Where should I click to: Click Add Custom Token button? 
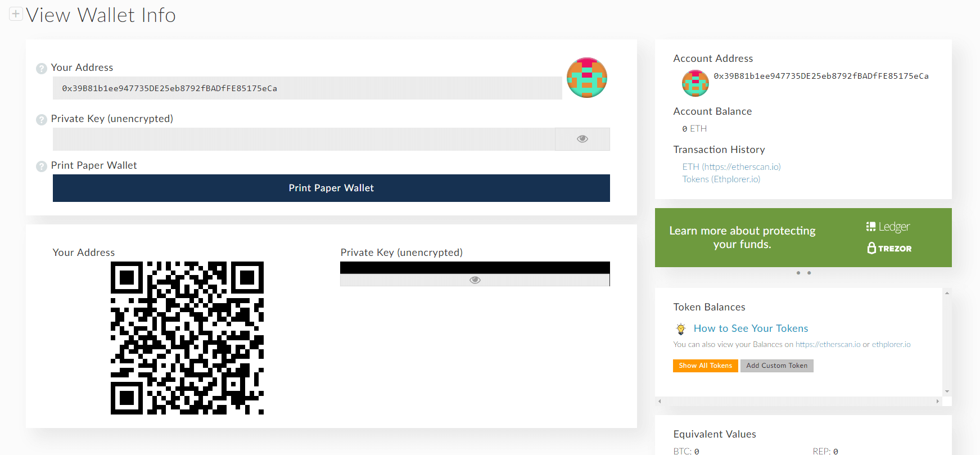tap(776, 366)
